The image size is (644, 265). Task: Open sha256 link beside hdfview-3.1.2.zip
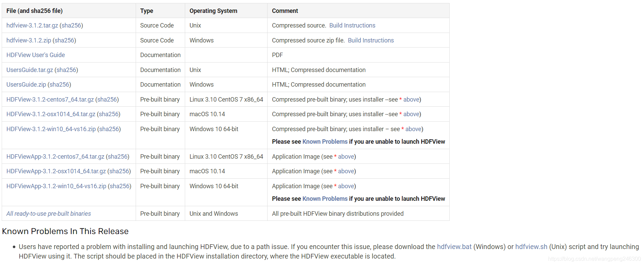point(64,40)
